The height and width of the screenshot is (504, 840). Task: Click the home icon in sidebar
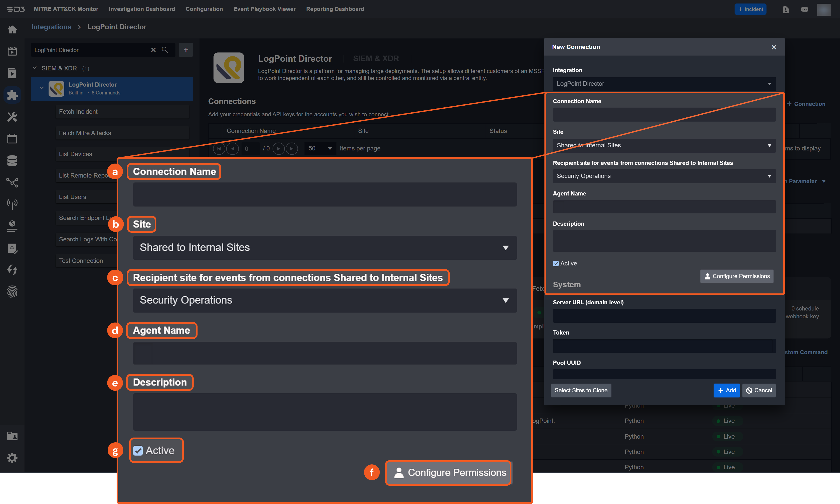(x=12, y=30)
